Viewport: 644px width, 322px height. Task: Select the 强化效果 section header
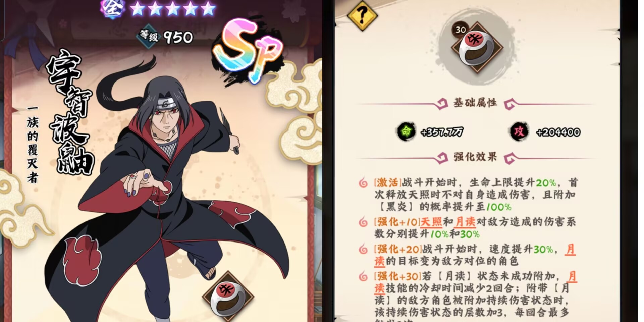tap(475, 157)
